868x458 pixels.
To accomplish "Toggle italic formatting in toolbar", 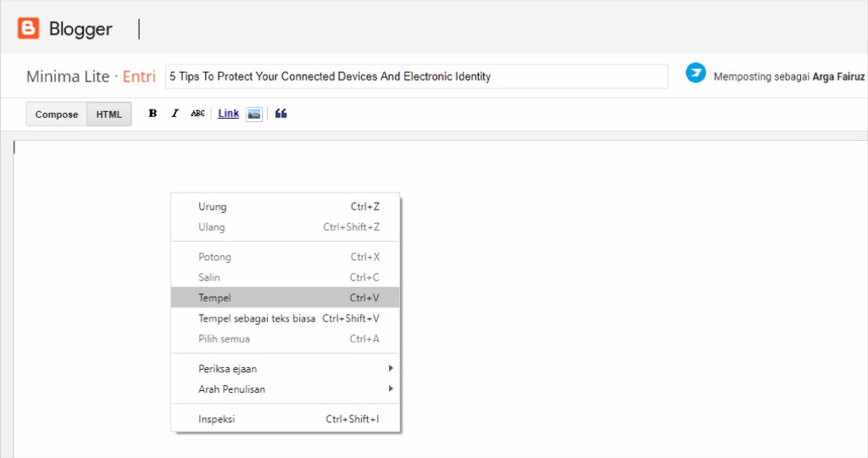I will 175,114.
